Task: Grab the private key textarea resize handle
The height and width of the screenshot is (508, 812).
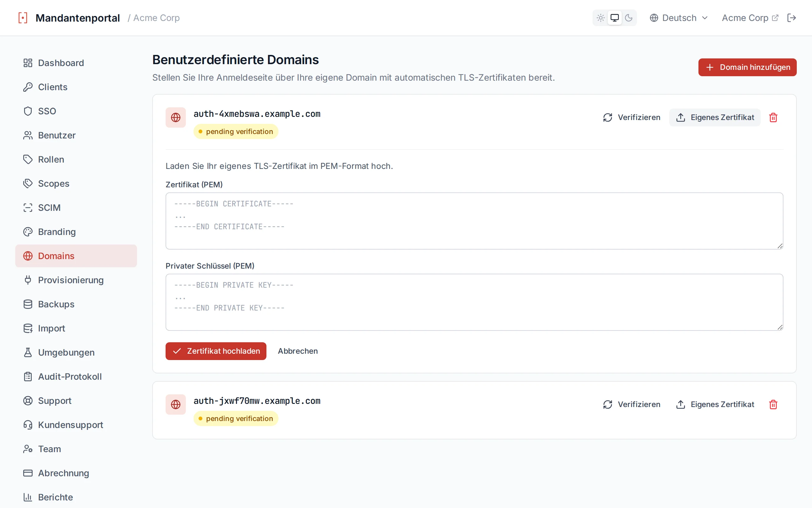Action: [780, 327]
